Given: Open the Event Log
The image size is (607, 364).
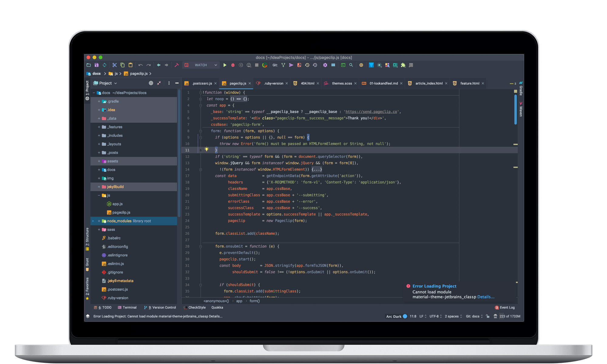Looking at the screenshot, I should point(505,307).
